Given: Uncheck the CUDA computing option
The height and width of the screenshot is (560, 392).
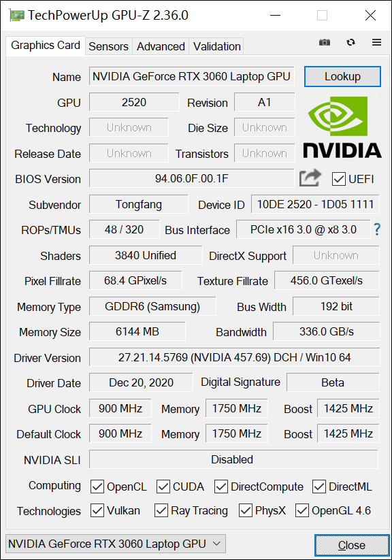Looking at the screenshot, I should [x=163, y=487].
